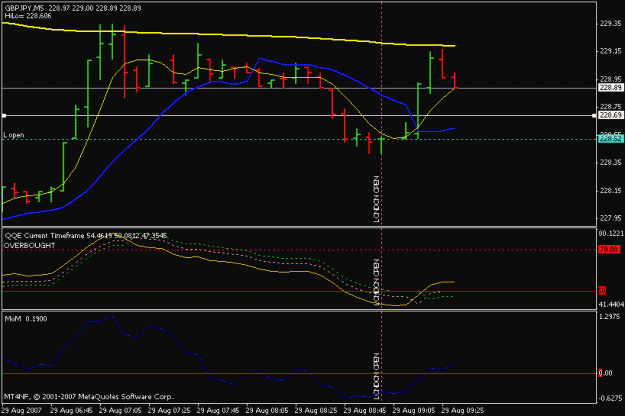
Task: Click the cyan 228.52 price tag
Action: (611, 139)
